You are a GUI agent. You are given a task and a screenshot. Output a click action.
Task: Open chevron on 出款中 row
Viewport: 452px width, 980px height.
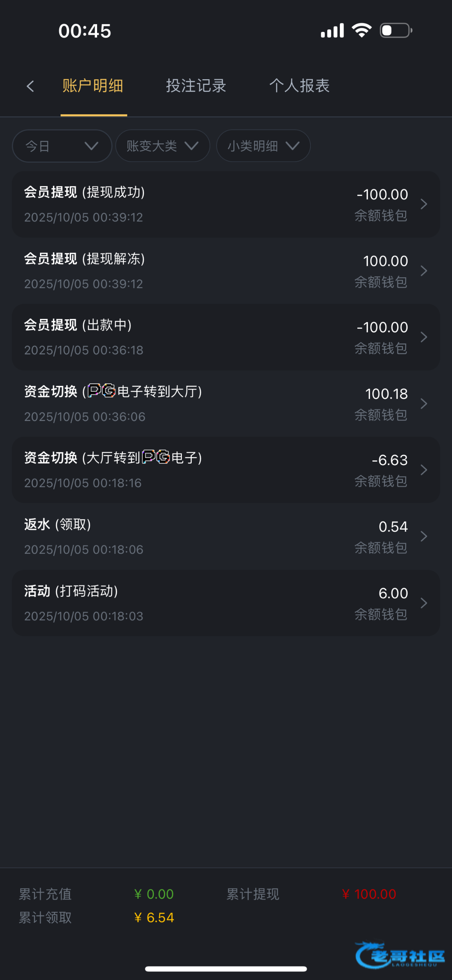(x=424, y=337)
